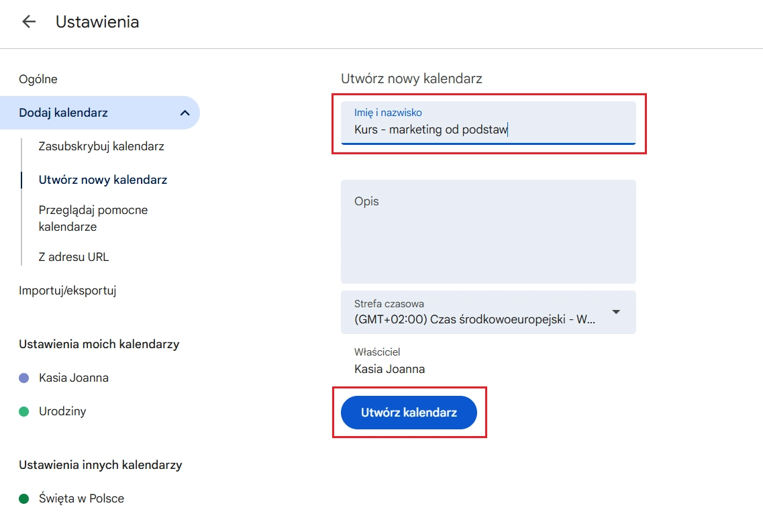
Task: Click the Ustawienia page title
Action: [x=97, y=22]
